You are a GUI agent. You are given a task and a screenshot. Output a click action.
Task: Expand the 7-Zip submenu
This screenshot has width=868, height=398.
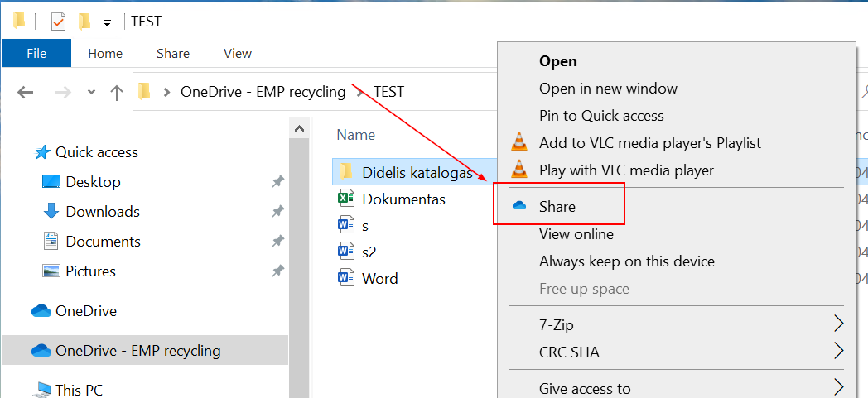click(x=838, y=323)
